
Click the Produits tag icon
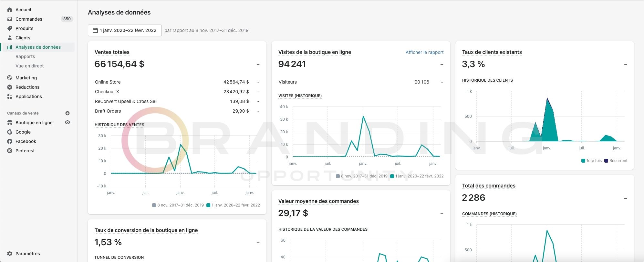(10, 28)
